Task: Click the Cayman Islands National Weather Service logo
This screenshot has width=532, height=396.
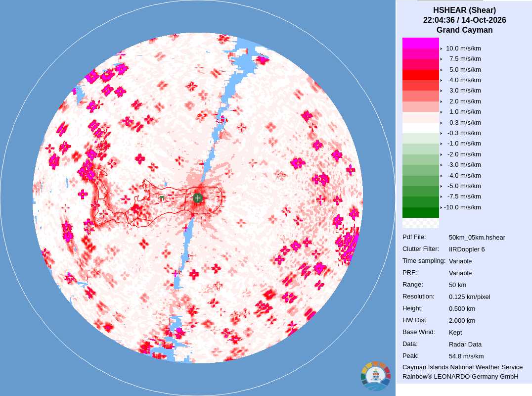Action: tap(376, 376)
